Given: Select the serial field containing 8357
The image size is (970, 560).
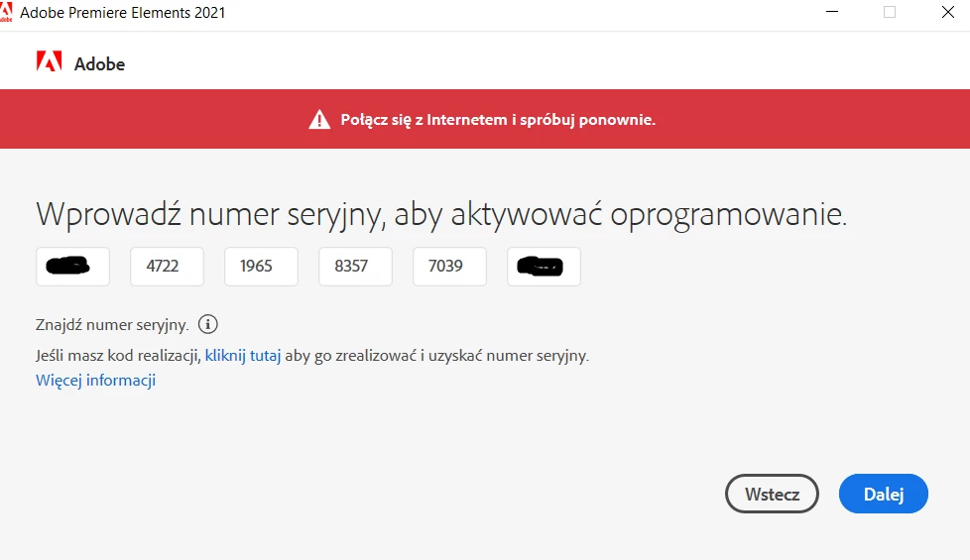Looking at the screenshot, I should (x=355, y=267).
